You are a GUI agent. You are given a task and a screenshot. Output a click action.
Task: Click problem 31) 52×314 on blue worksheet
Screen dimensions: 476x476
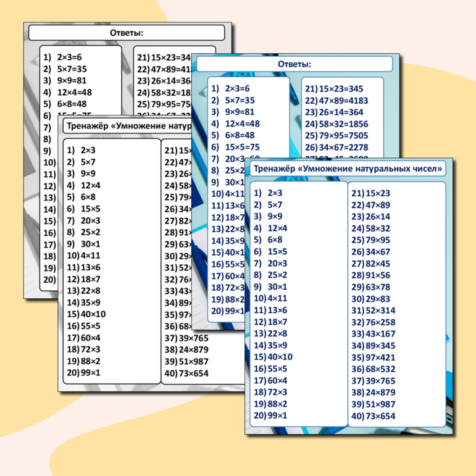(373, 311)
